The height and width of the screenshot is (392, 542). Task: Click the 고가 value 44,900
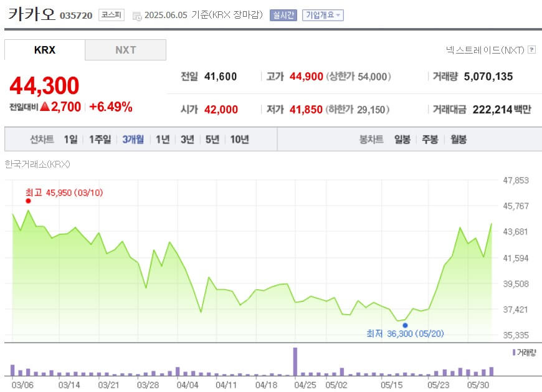(307, 77)
